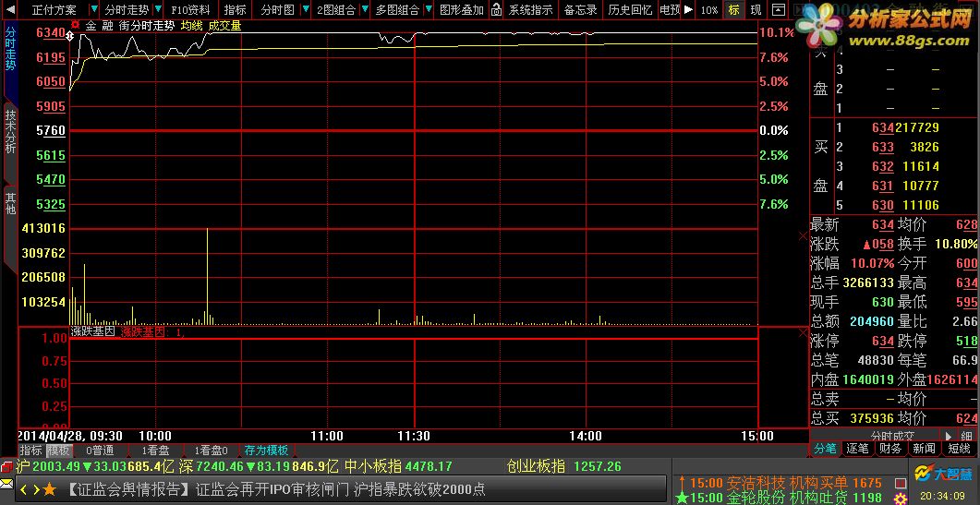Screen dimensions: 980x505
Task: Toggle the 现 button in toolbar
Action: 756,9
